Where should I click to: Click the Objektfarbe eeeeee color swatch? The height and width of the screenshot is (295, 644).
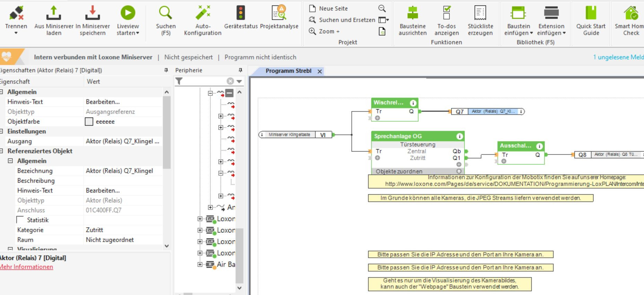click(89, 122)
